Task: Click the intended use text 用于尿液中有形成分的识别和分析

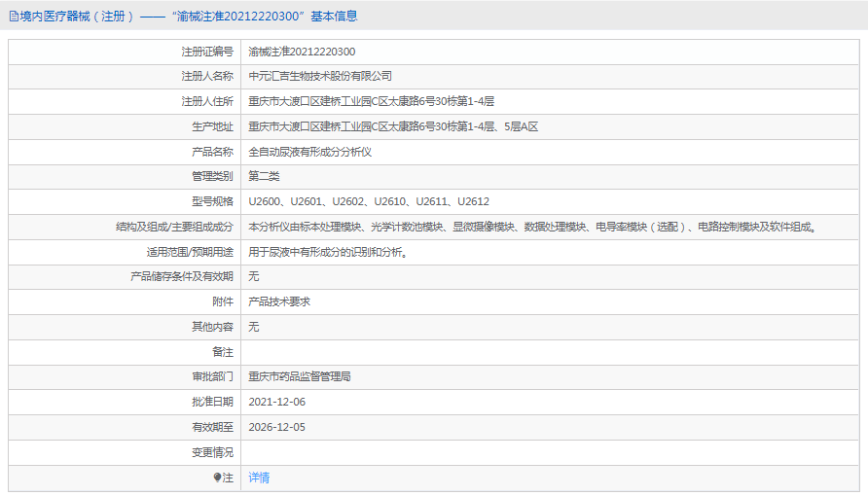Action: click(328, 252)
